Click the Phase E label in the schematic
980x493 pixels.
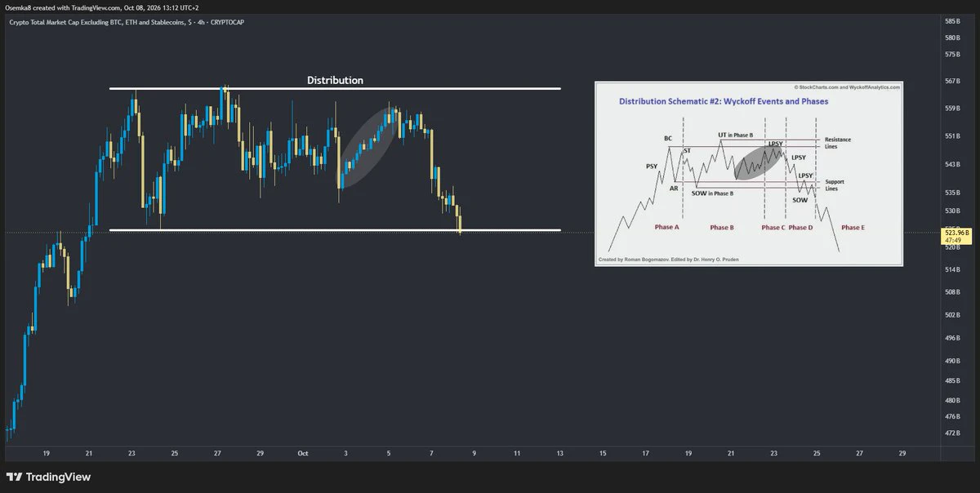(853, 228)
